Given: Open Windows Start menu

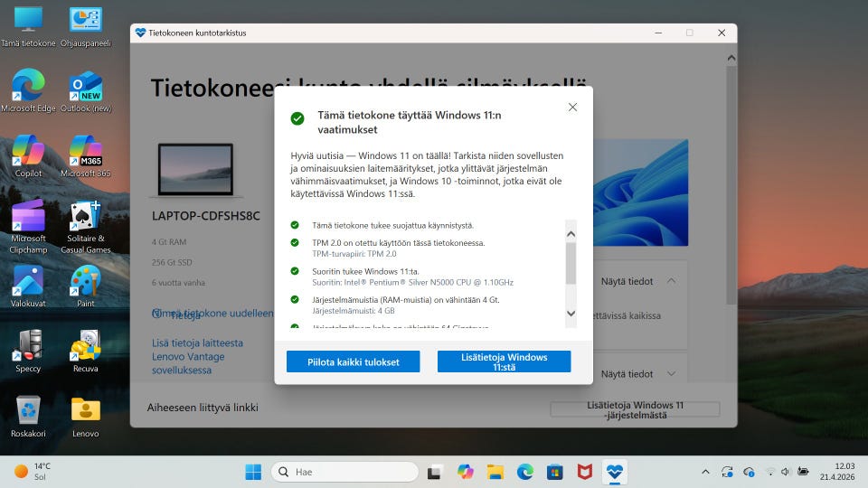Looking at the screenshot, I should click(x=253, y=472).
